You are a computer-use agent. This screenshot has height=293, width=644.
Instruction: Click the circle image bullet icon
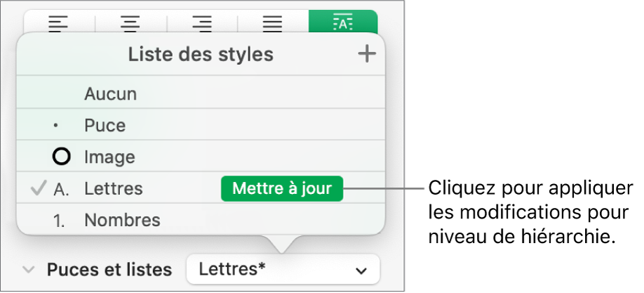click(x=62, y=157)
